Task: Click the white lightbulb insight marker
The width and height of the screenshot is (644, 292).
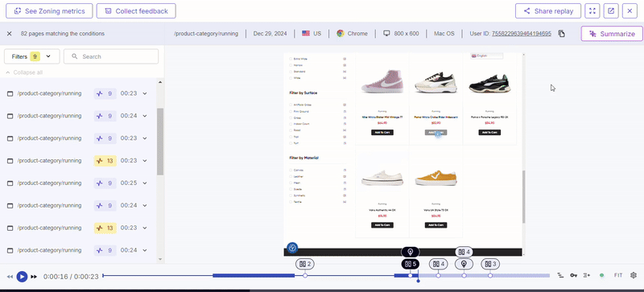Action: tap(464, 264)
